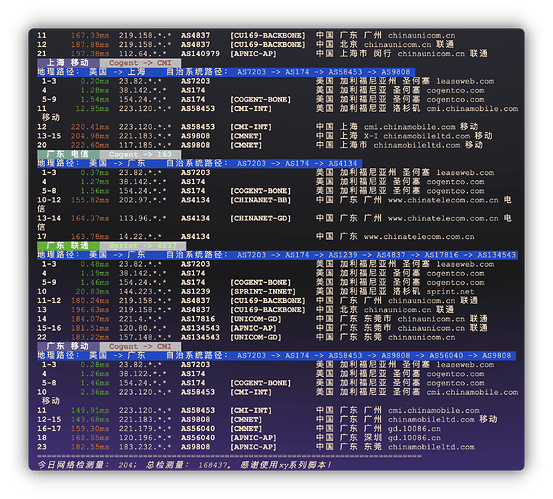Click the IP address 113.96.*.*
553x499 pixels.
tap(142, 218)
